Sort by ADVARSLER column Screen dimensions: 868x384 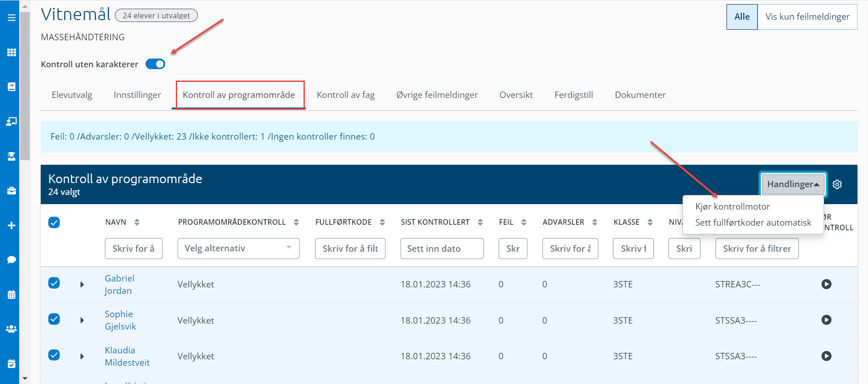click(x=595, y=222)
